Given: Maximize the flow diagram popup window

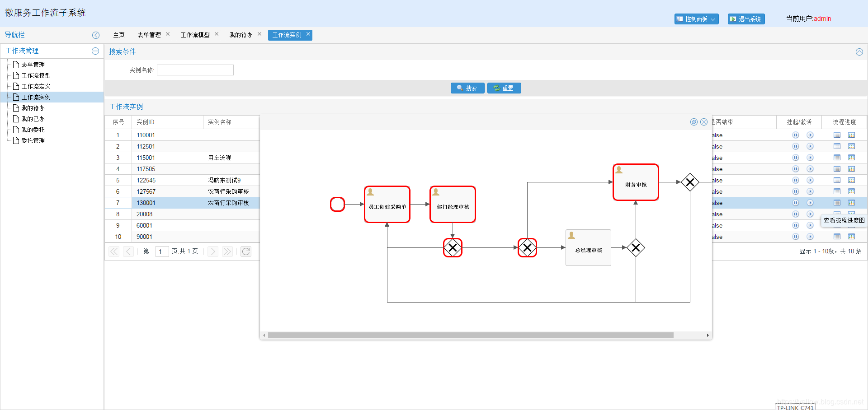Looking at the screenshot, I should pyautogui.click(x=694, y=122).
